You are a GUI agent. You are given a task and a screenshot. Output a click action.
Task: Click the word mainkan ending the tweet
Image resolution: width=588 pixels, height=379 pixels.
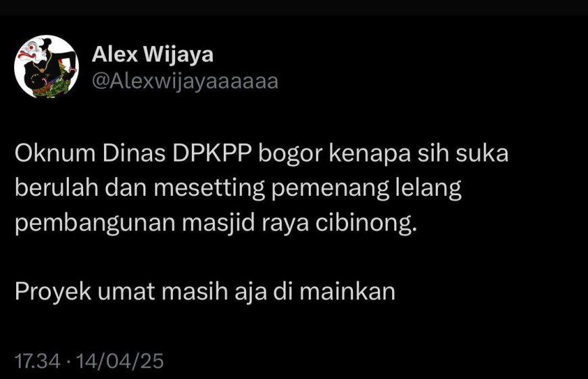pos(347,292)
